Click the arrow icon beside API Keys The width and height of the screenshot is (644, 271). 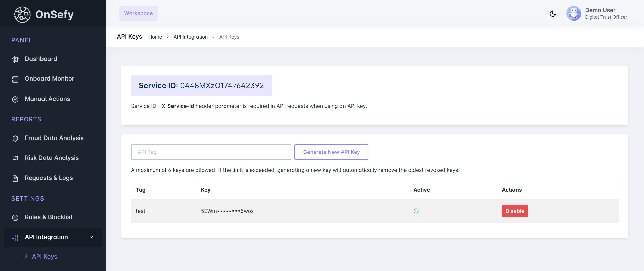pyautogui.click(x=25, y=256)
